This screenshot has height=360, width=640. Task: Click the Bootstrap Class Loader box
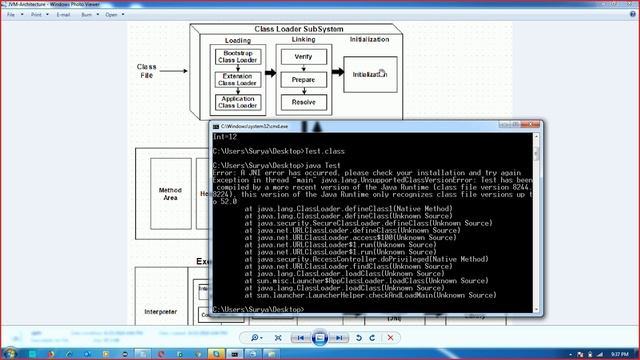point(238,57)
